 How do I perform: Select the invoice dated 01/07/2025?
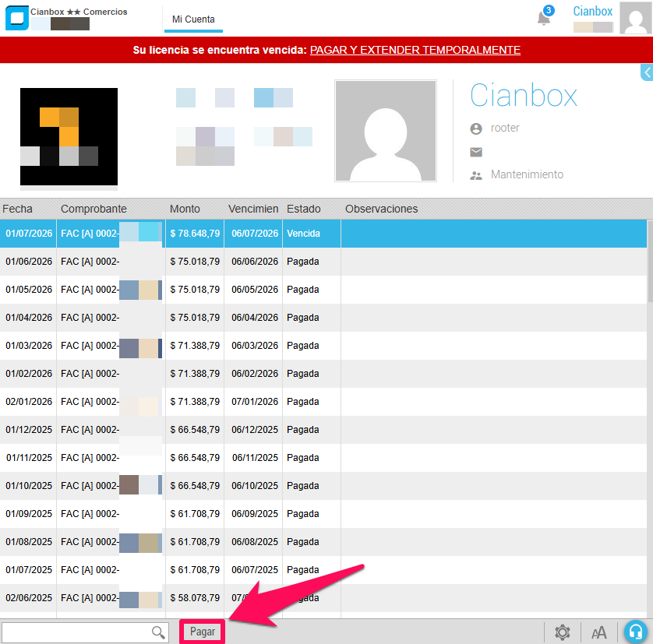pyautogui.click(x=323, y=570)
